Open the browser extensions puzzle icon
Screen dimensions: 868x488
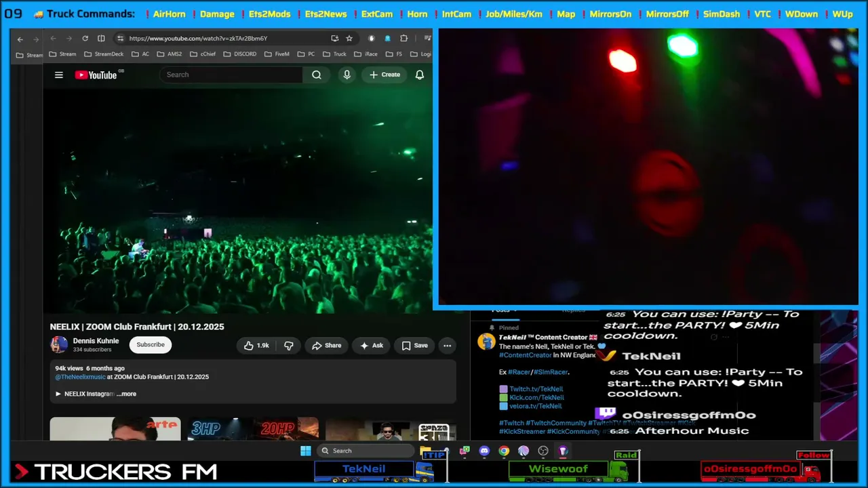click(x=404, y=39)
